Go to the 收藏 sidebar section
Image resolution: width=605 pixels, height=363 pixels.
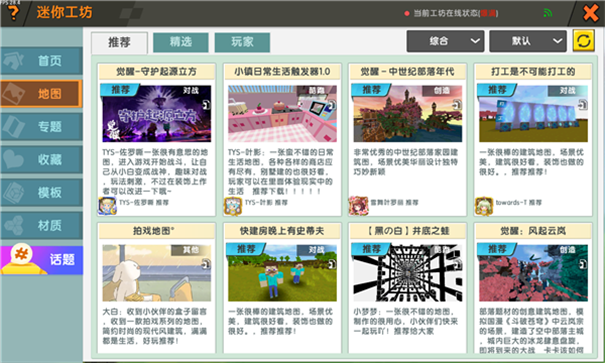pyautogui.click(x=42, y=159)
